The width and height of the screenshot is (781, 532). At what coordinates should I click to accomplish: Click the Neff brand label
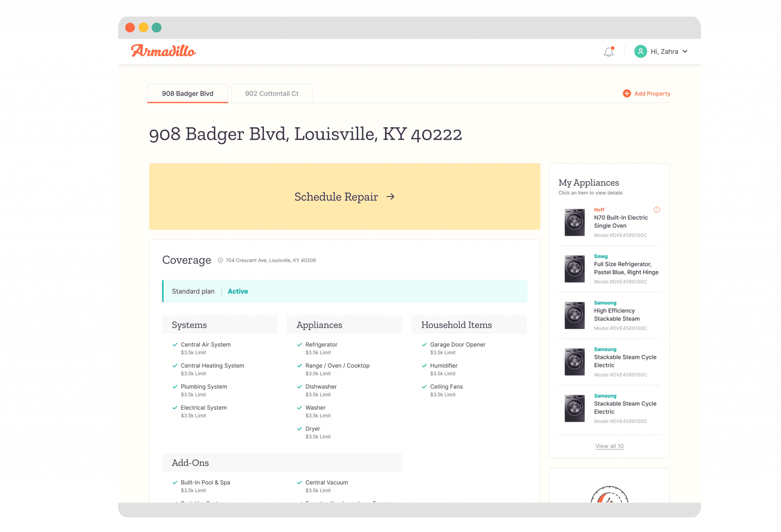pos(599,210)
